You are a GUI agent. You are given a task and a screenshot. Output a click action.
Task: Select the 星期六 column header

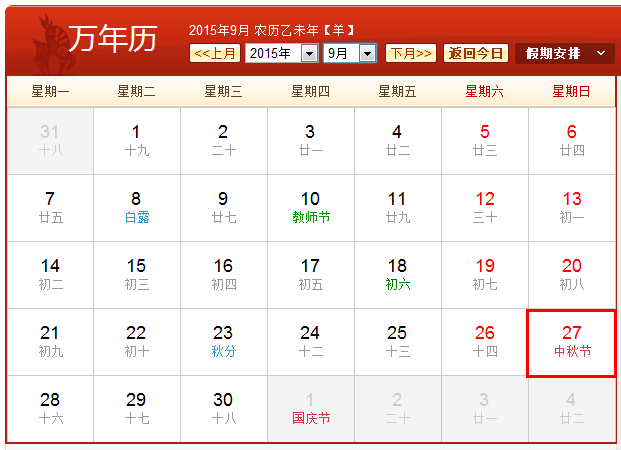tap(484, 92)
